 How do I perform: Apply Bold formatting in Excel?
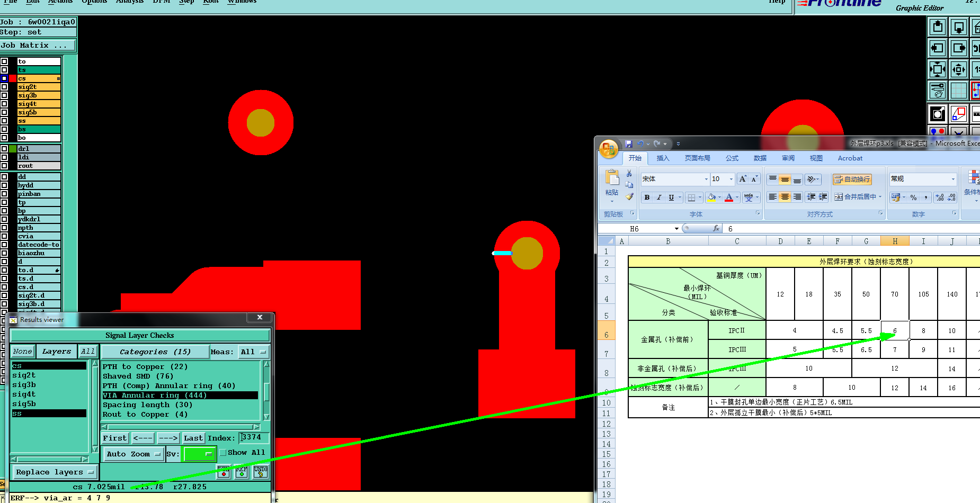tap(647, 197)
